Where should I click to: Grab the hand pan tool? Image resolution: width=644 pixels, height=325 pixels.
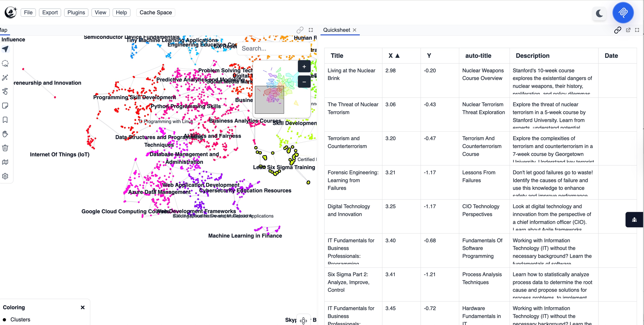[x=5, y=134]
